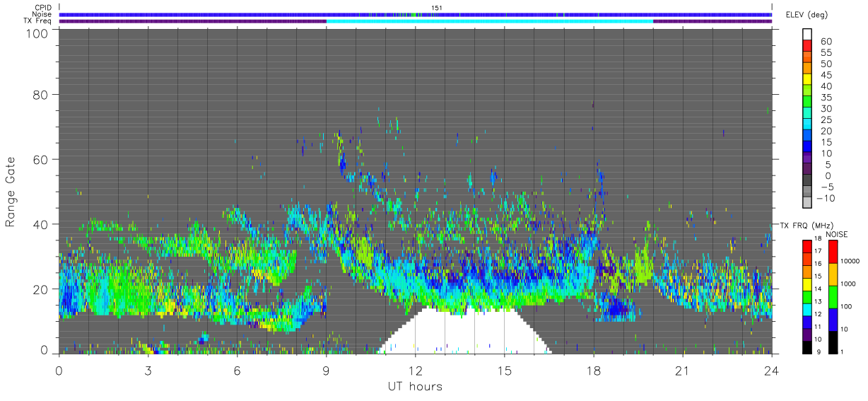
Task: Click the CPID value 151
Action: coord(436,8)
